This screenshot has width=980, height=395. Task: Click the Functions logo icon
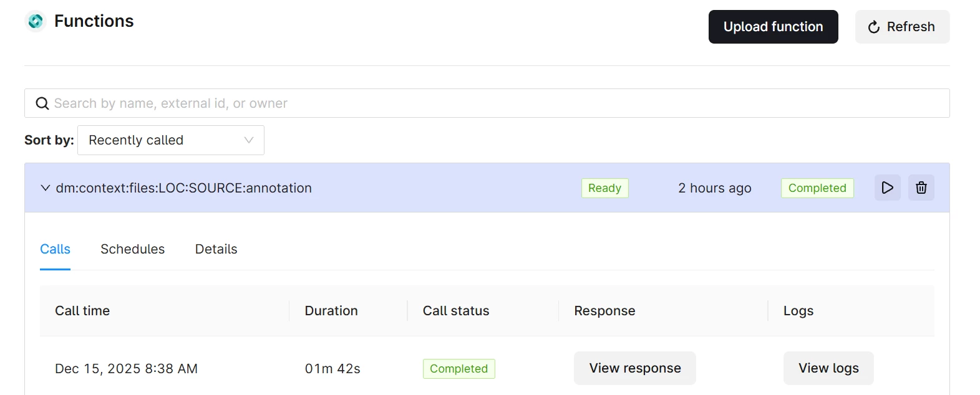[x=36, y=21]
